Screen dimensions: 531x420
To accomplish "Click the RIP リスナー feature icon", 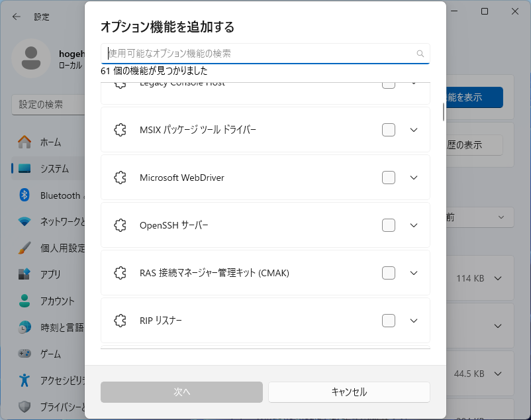I will (x=120, y=321).
